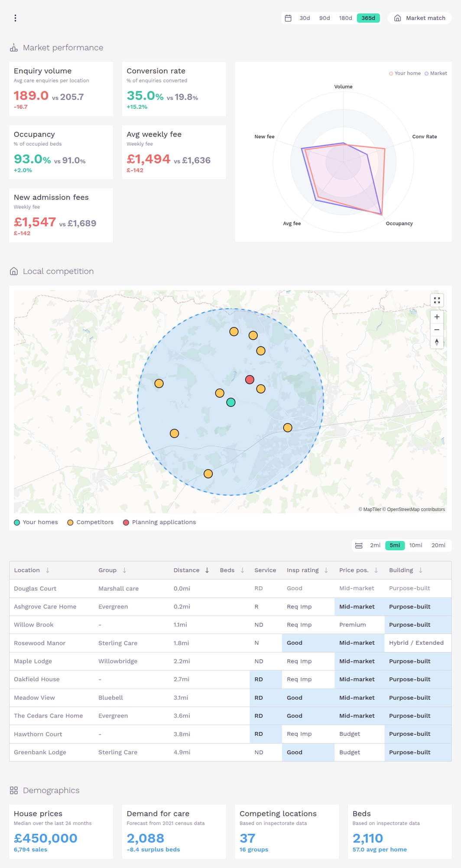Image resolution: width=461 pixels, height=868 pixels.
Task: Click the Service column header
Action: (x=265, y=570)
